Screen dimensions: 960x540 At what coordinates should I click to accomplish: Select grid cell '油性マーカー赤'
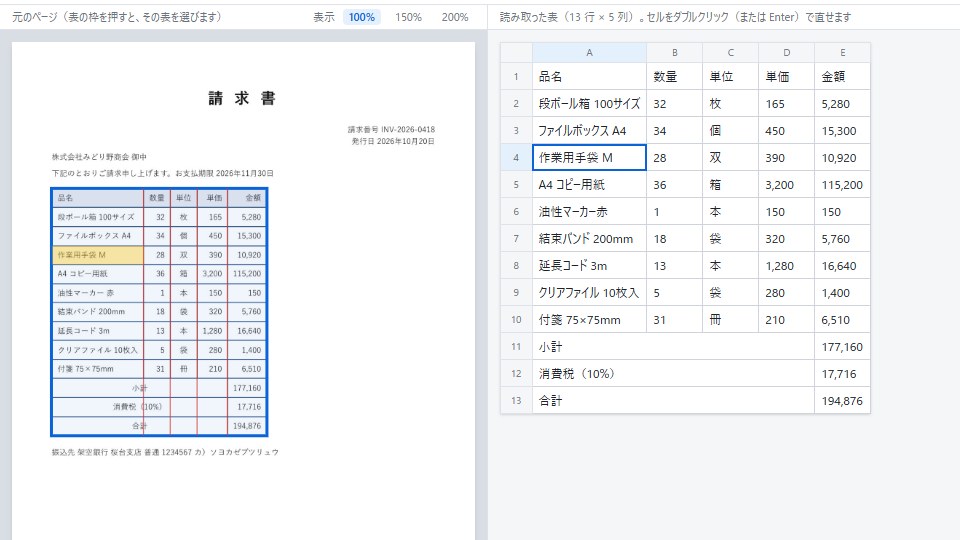click(589, 211)
